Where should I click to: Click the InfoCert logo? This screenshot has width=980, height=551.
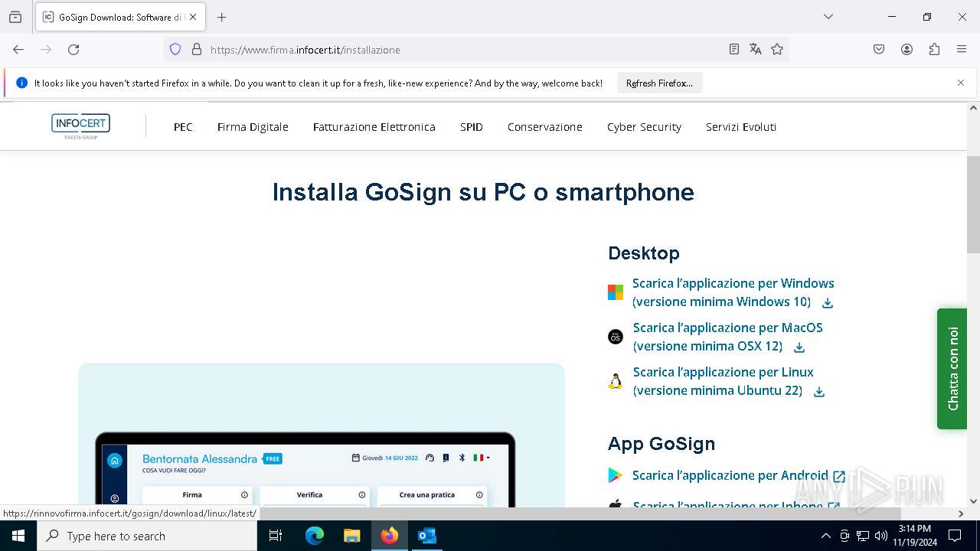point(80,126)
